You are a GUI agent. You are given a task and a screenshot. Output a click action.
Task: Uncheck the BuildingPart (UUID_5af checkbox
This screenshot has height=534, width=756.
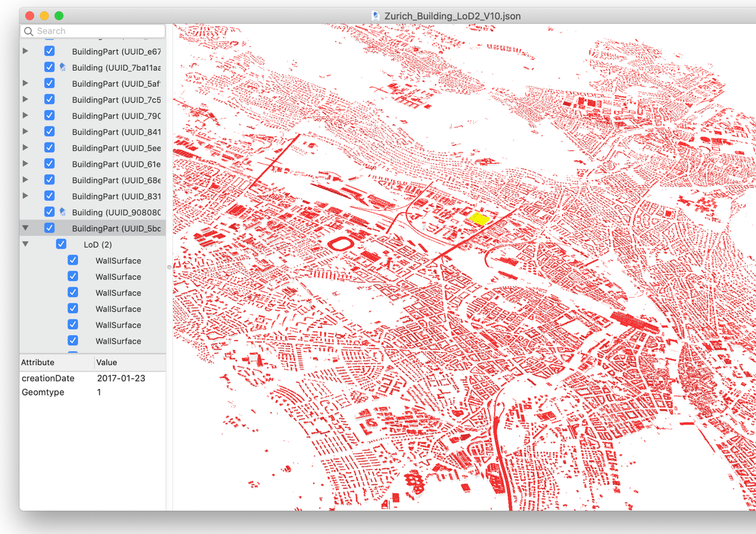click(49, 83)
